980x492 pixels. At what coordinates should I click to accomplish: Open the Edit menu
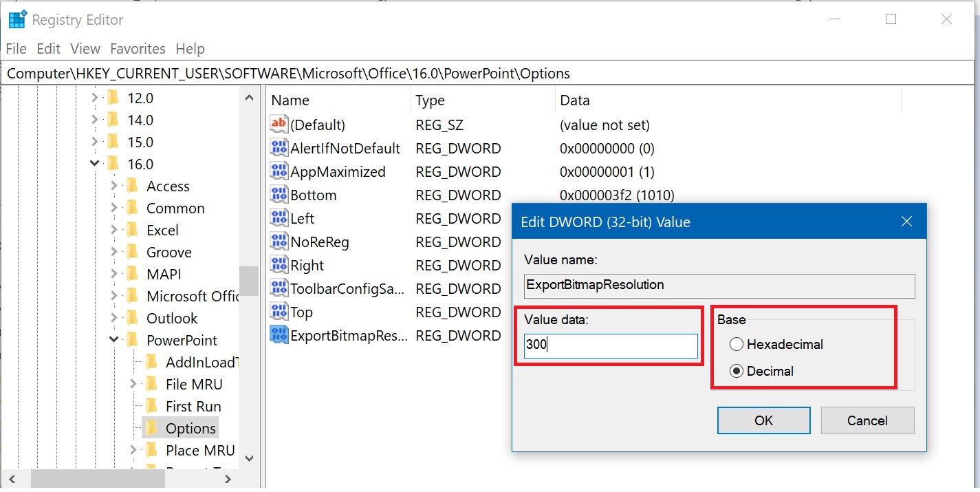coord(48,49)
